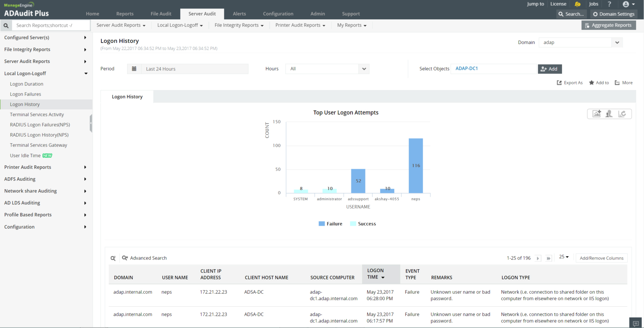Click the add chart icon above graph

point(596,114)
